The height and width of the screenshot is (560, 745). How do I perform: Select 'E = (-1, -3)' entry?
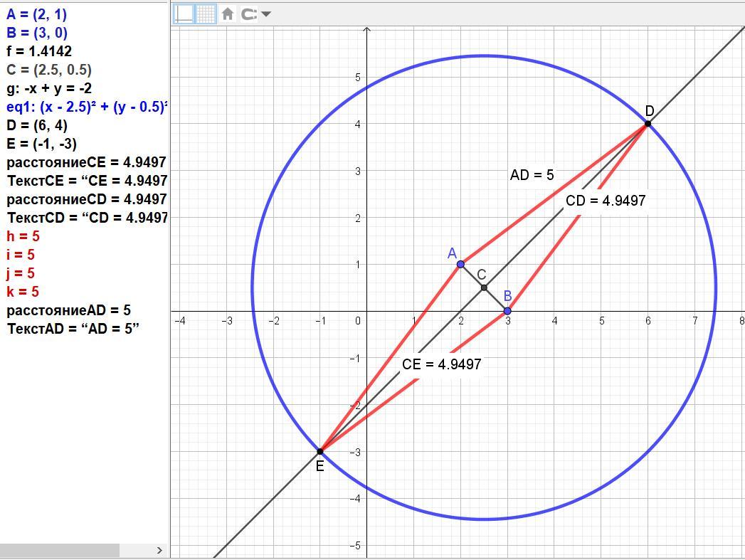(x=41, y=144)
